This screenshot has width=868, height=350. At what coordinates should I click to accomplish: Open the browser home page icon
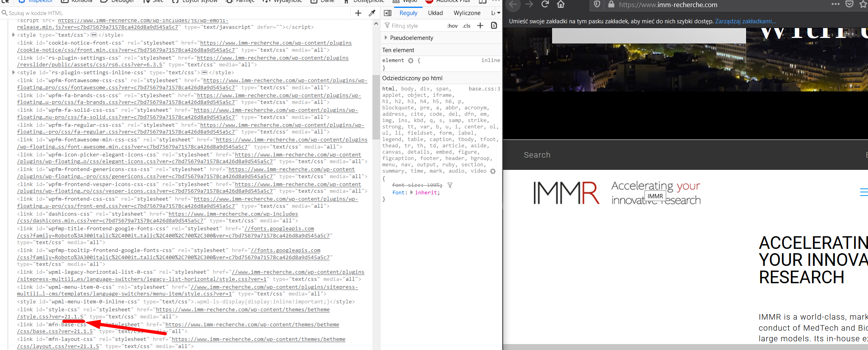tap(561, 4)
